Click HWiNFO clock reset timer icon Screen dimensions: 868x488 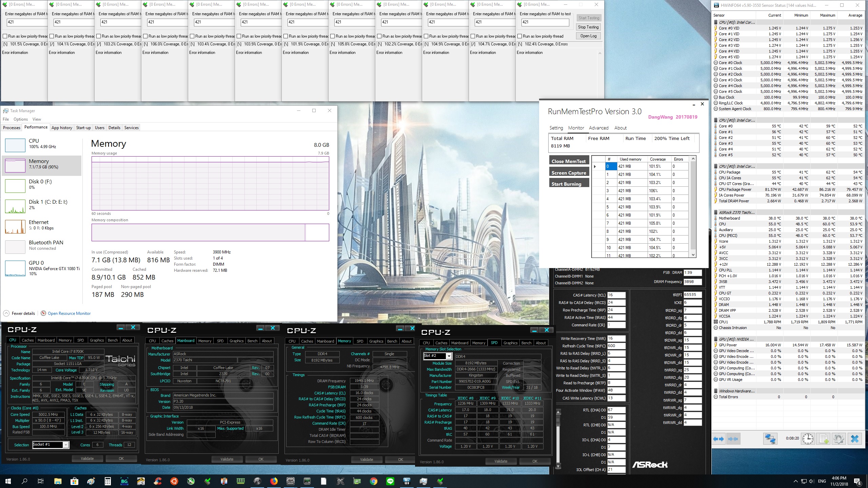coord(808,439)
